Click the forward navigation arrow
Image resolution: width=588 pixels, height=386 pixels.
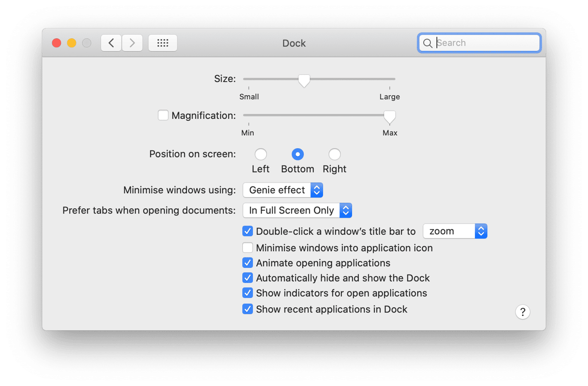coord(132,43)
